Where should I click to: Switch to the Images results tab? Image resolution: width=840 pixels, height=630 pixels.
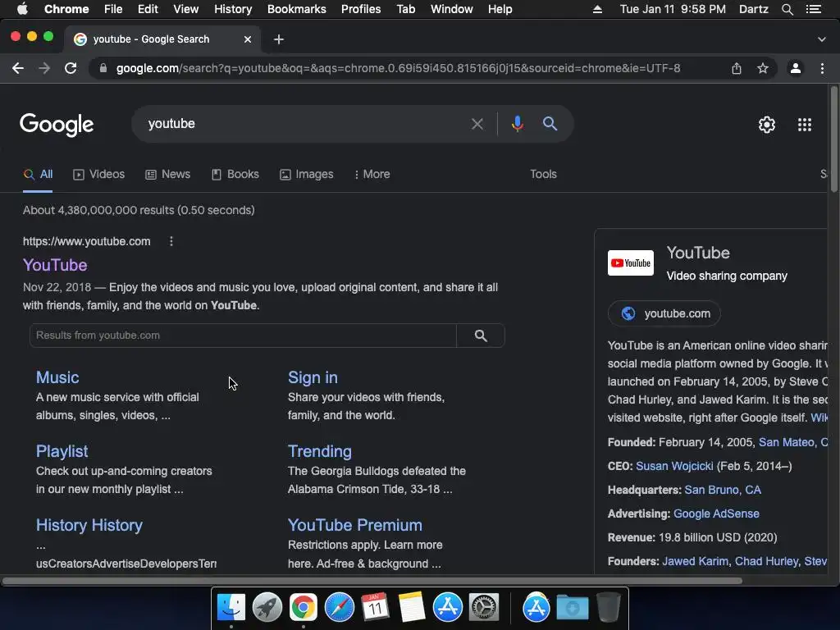(x=307, y=174)
